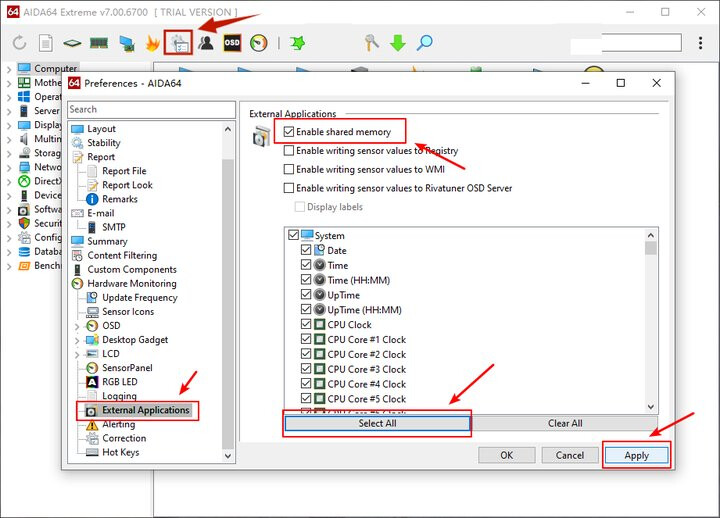Screen dimensions: 720x518
Task: Click the flame stability test toolbar icon
Action: coord(153,43)
